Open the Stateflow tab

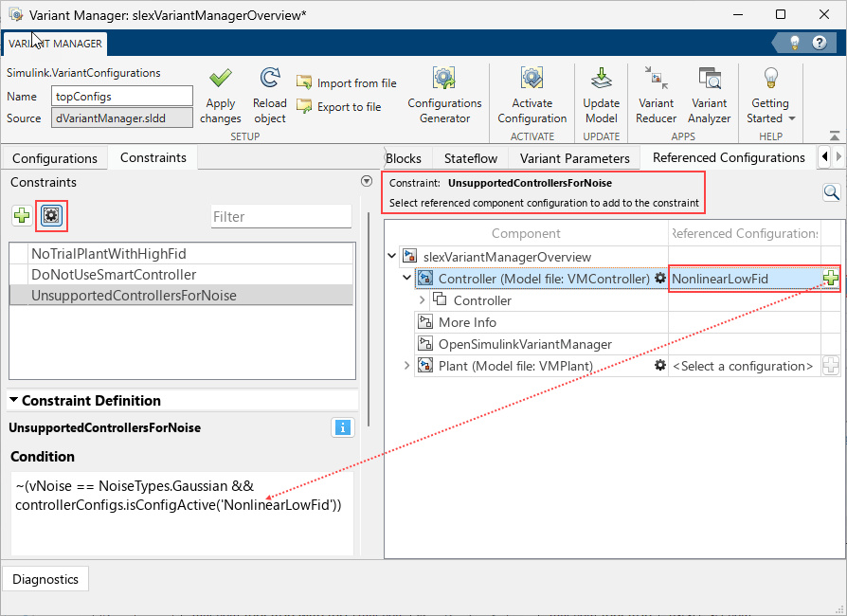click(x=471, y=158)
